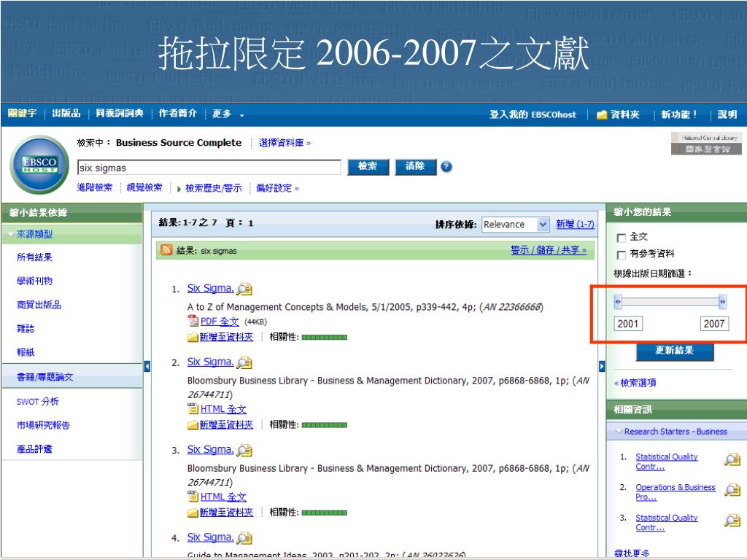Click the HTML full text icon in result 2
Screen dimensions: 747x560
(193, 408)
